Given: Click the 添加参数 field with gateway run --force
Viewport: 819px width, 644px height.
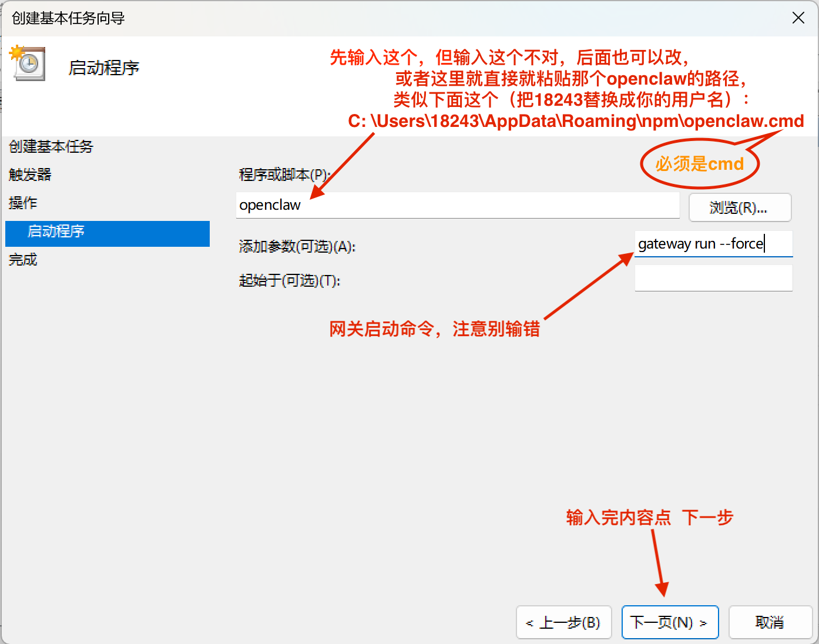Looking at the screenshot, I should click(714, 244).
